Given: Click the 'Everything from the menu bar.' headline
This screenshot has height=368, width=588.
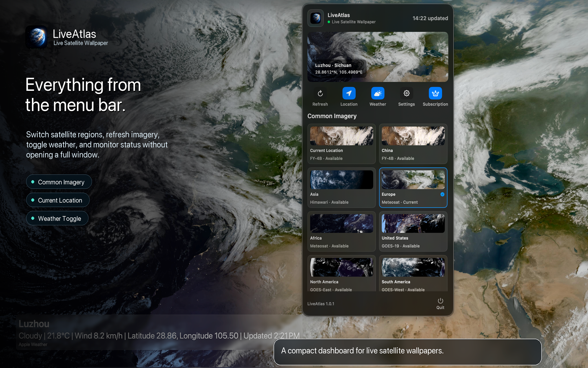Looking at the screenshot, I should pos(83,95).
